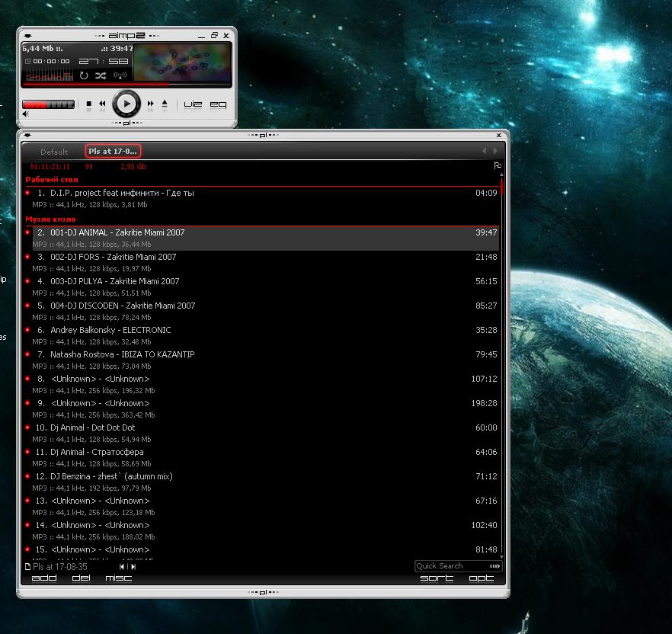The width and height of the screenshot is (672, 634).
Task: Click the spectrum analyzer bars
Action: pos(50,76)
